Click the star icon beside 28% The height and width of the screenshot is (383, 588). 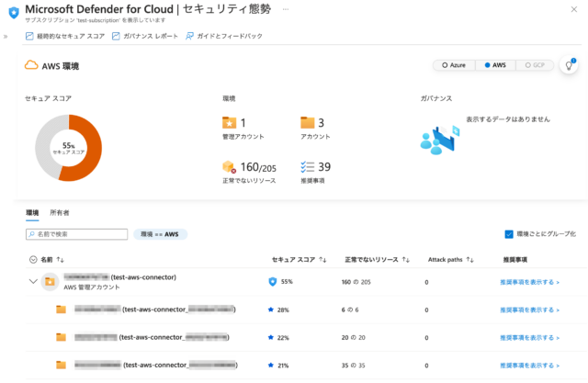tap(271, 310)
